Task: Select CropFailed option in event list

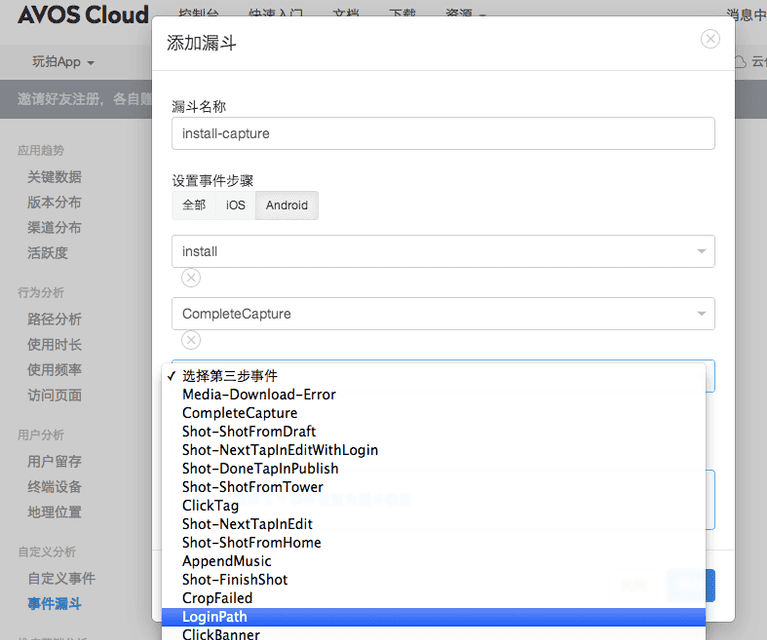Action: point(217,598)
